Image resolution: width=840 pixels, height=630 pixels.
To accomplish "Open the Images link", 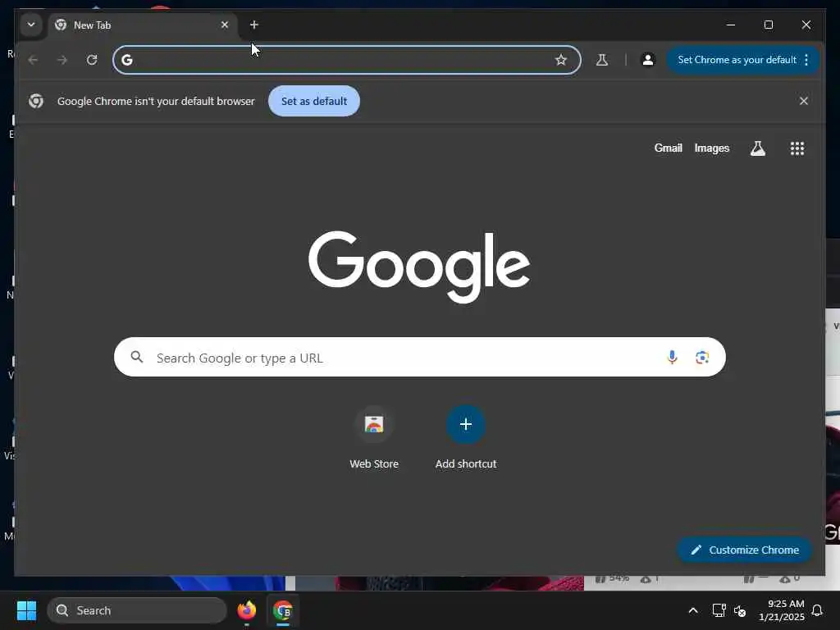I will [711, 148].
